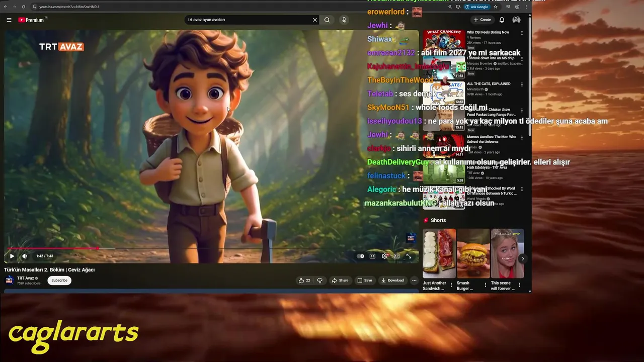Bookmark this page with the star

(x=496, y=7)
